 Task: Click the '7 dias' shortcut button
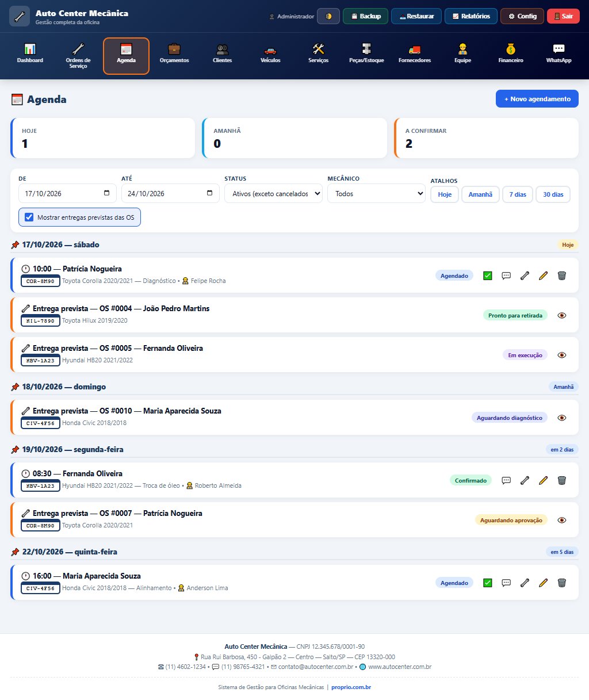(518, 194)
